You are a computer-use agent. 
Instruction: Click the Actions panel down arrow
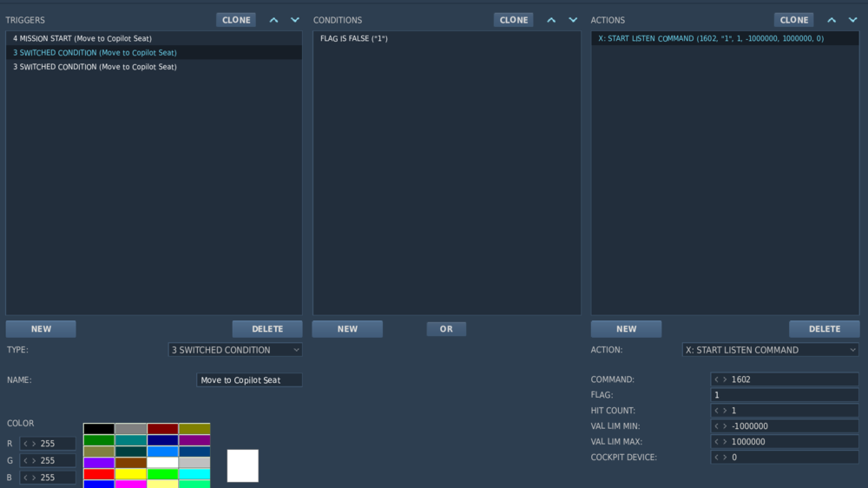853,20
